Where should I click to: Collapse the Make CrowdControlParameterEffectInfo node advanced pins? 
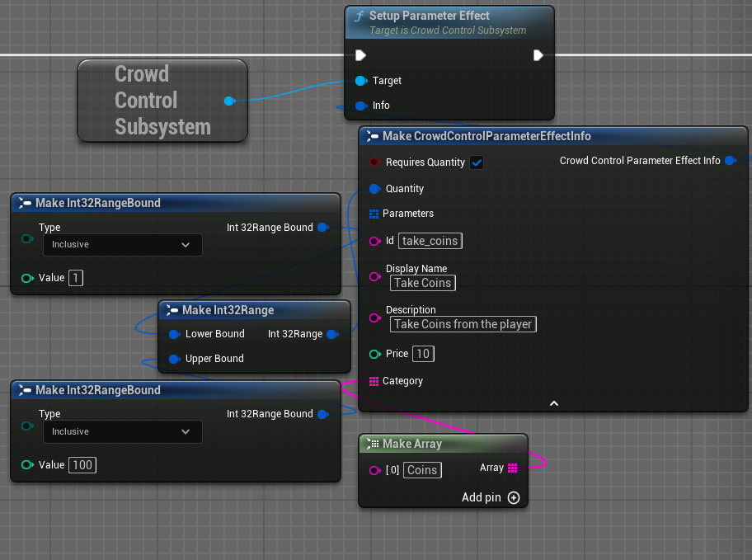[553, 403]
